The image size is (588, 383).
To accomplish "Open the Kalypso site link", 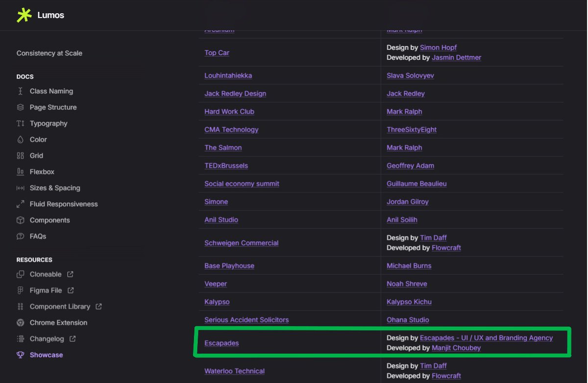I will click(x=217, y=302).
